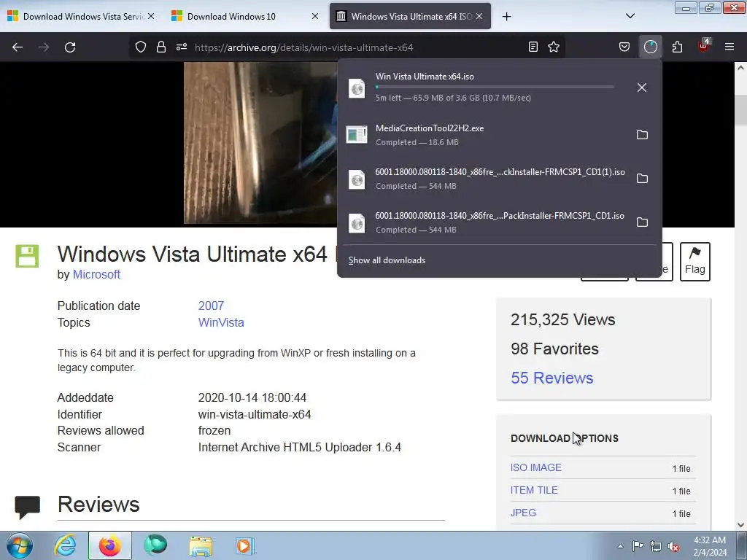
Task: Show FRMCSP1_CD1(1).iso in its folder
Action: coord(642,179)
